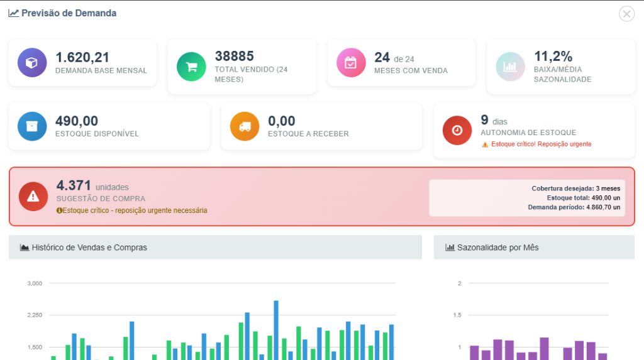Viewport: 644px width, 360px height.
Task: Click the first purple bar in seasonality chart
Action: pyautogui.click(x=474, y=352)
